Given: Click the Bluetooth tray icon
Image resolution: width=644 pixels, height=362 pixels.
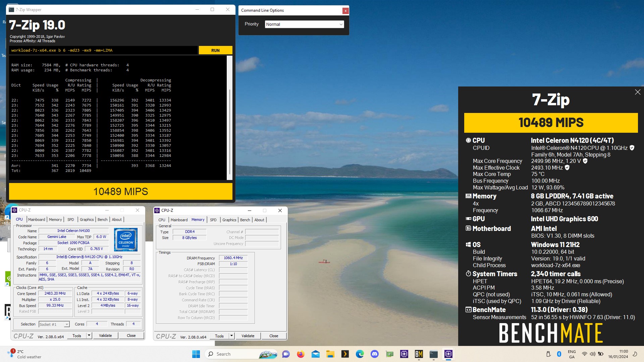Looking at the screenshot, I should 559,354.
